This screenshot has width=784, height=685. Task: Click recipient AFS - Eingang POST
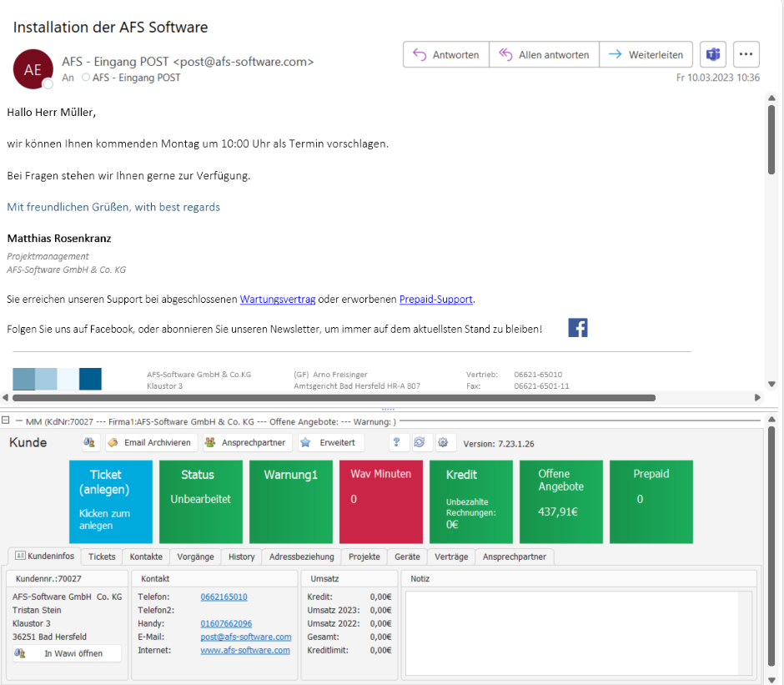136,78
